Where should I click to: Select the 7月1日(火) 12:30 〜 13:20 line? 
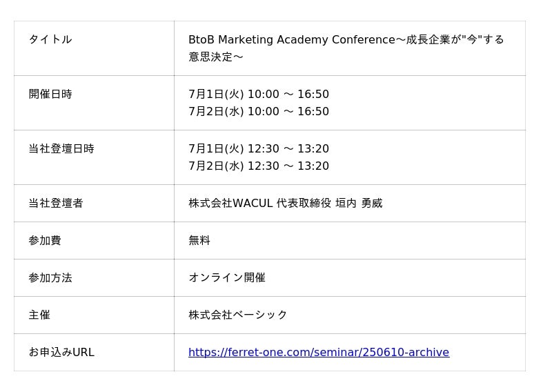point(259,149)
